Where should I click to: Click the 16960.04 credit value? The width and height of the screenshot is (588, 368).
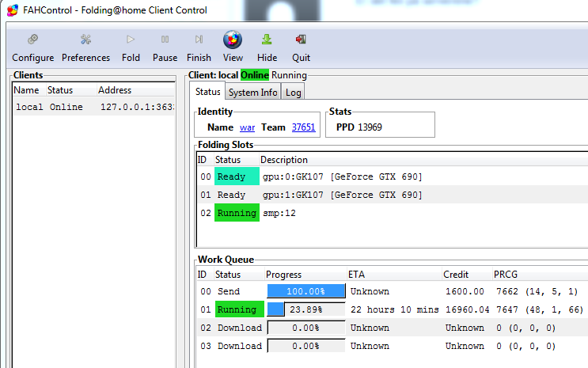467,309
